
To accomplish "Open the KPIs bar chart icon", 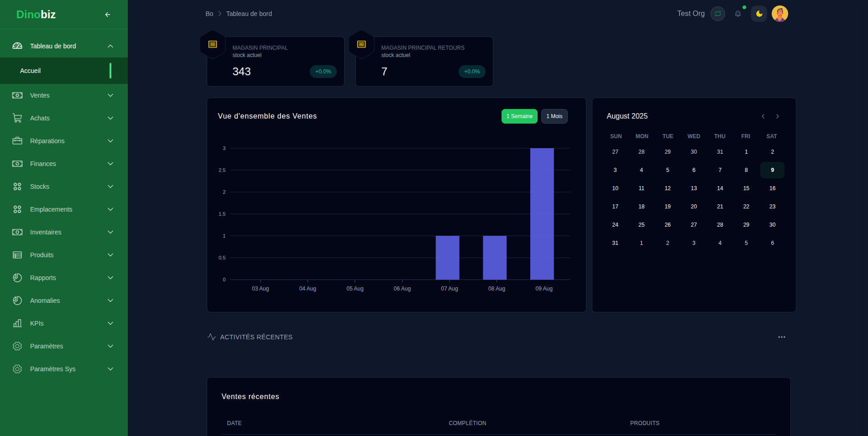I will click(x=17, y=323).
